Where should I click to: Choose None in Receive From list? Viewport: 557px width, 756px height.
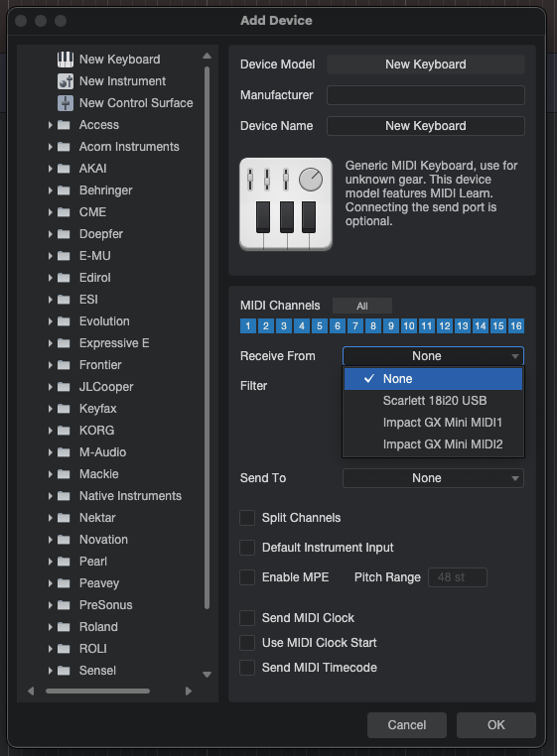pos(433,379)
